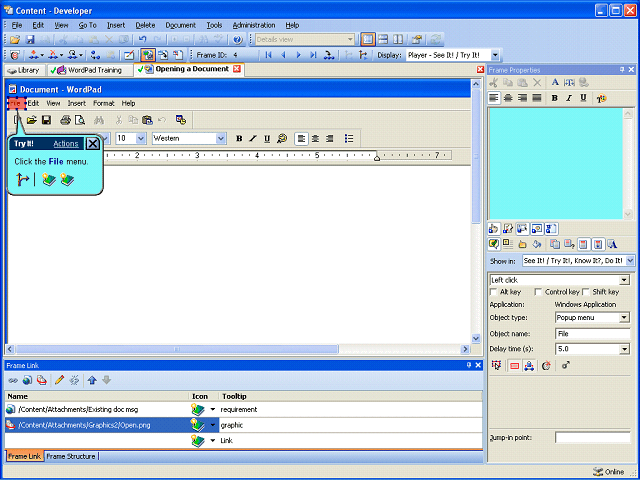Click Underline icon in Frame Properties panel
Viewport: 640px width, 480px height.
coord(583,98)
